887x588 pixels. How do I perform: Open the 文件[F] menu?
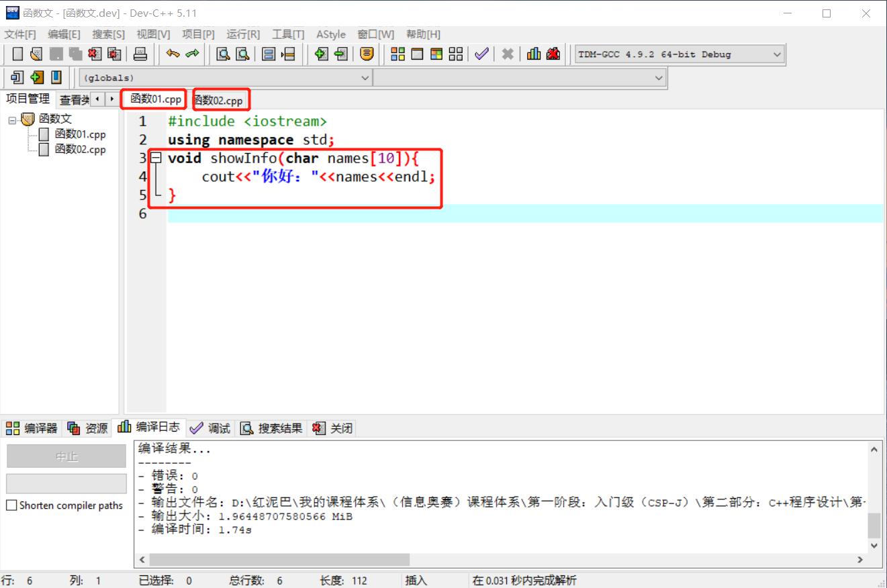(x=20, y=34)
